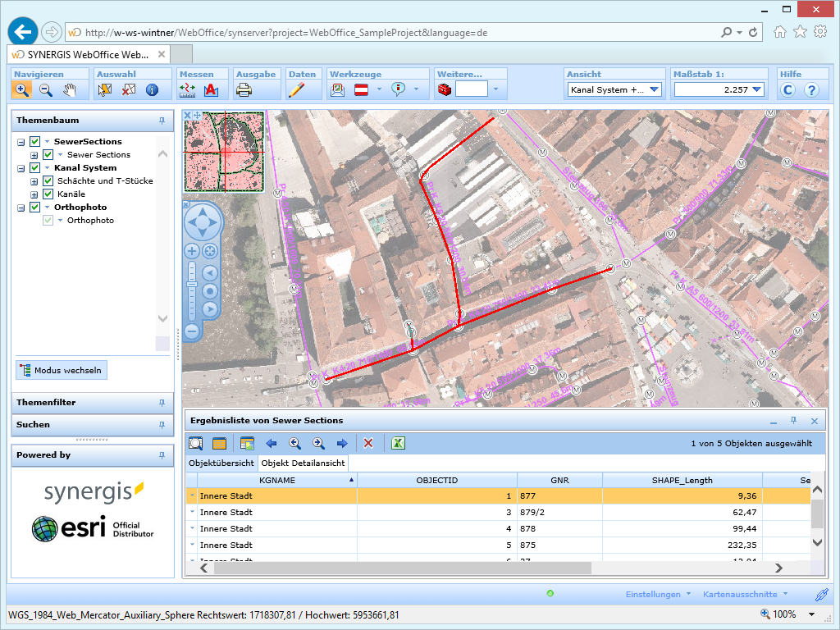Image resolution: width=840 pixels, height=630 pixels.
Task: Click the Modus wechseln button
Action: 61,370
